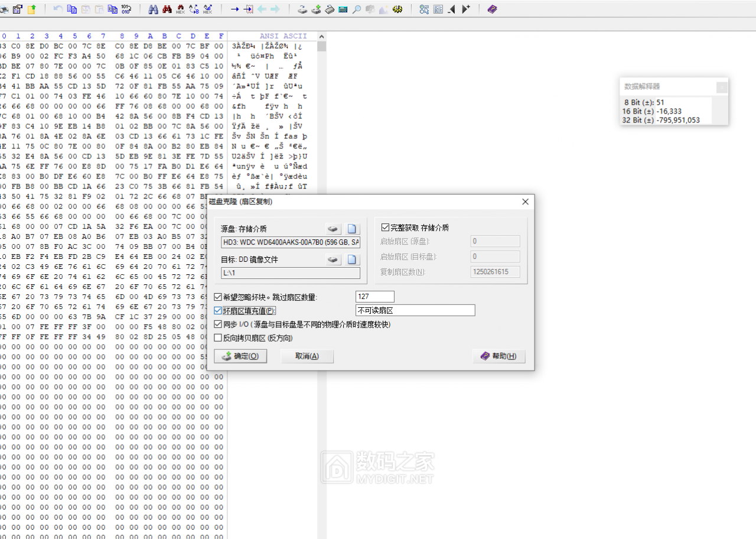This screenshot has width=756, height=539.
Task: Click 8 Bit value 51
Action: tap(660, 102)
